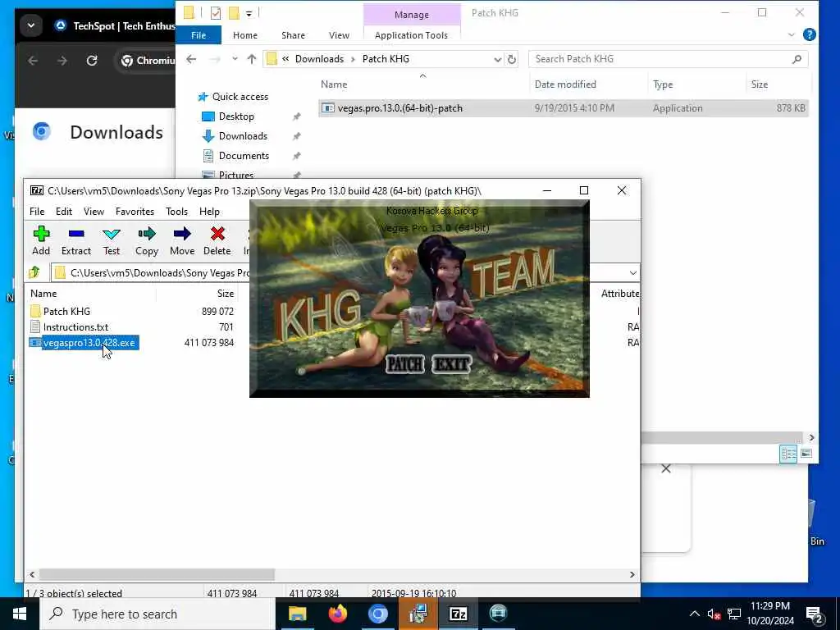Image resolution: width=840 pixels, height=630 pixels.
Task: Select vegaspro13.0.428.exe in the archive
Action: click(84, 343)
